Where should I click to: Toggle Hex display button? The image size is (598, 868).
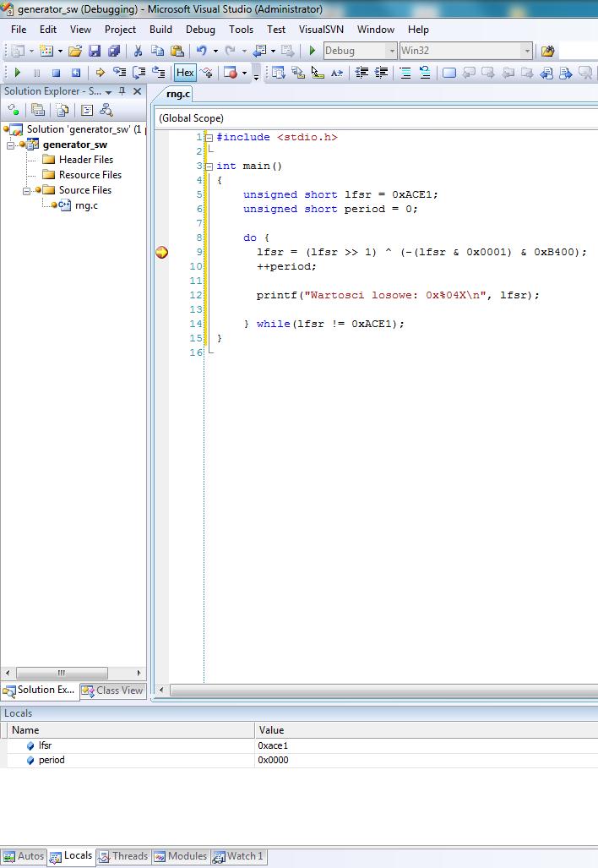point(185,73)
